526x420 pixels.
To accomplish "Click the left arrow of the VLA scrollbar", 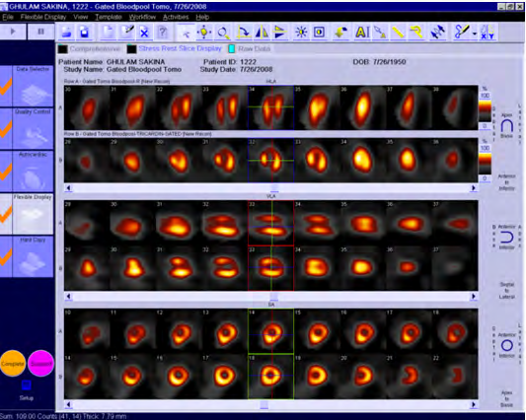I will pos(68,297).
